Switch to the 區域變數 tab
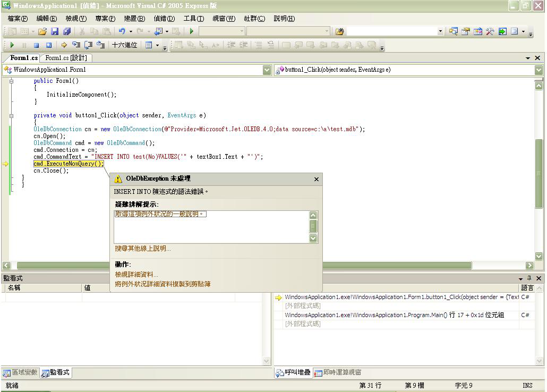The height and width of the screenshot is (392, 547). point(20,373)
